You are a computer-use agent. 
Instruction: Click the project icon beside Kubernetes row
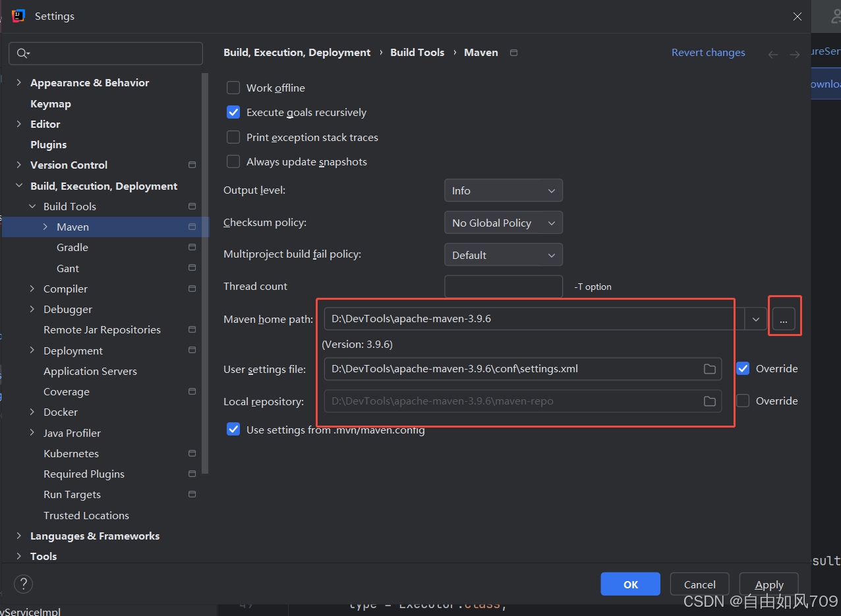[192, 453]
